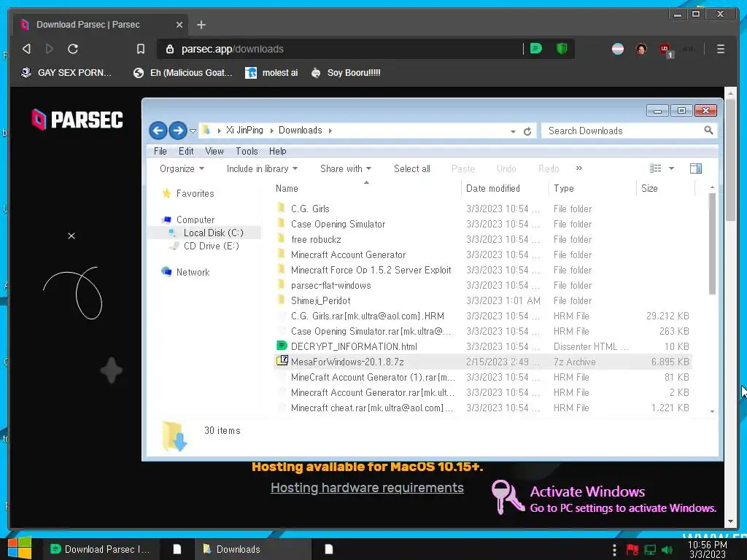Screen dimensions: 747x560
Task: Toggle the preview pane icon
Action: [x=695, y=168]
